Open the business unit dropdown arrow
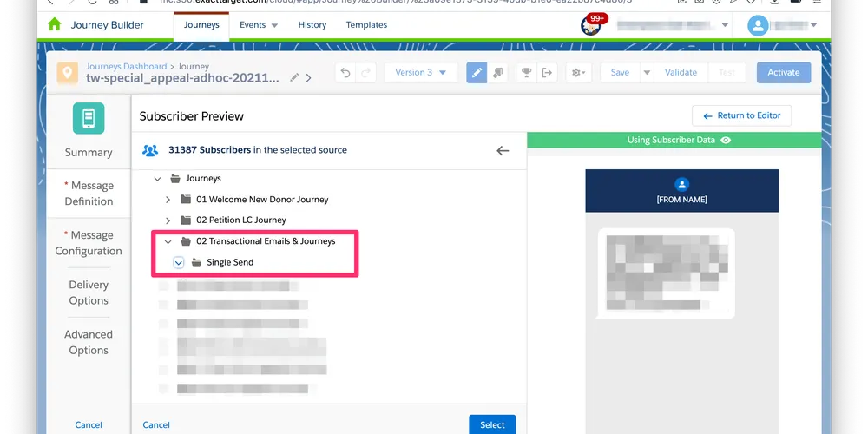Viewport: 868px width, 434px height. pos(725,25)
